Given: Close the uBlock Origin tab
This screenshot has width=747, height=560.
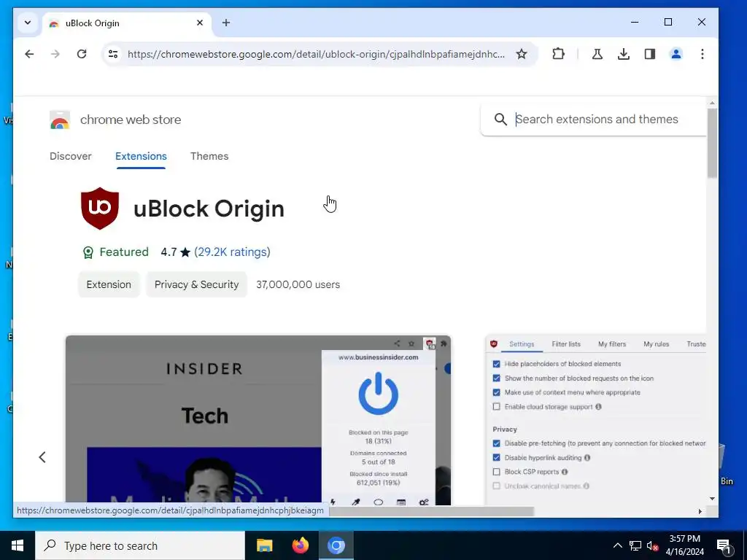Looking at the screenshot, I should (200, 23).
